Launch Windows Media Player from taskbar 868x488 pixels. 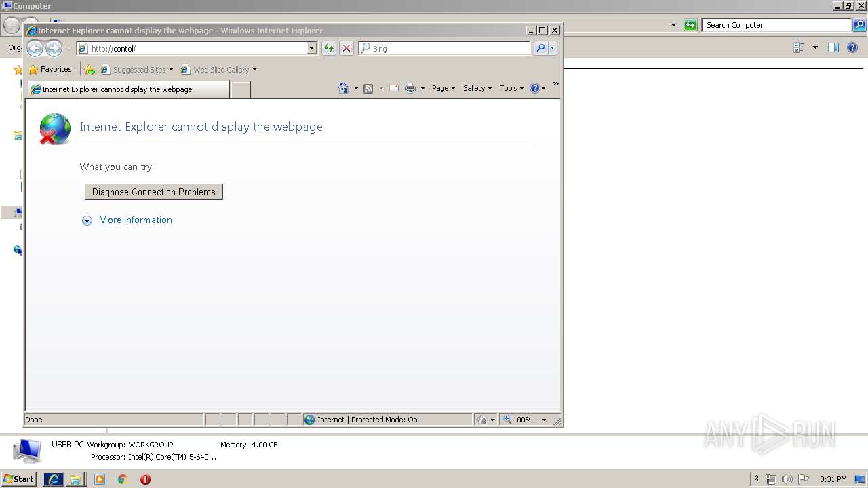(x=100, y=479)
